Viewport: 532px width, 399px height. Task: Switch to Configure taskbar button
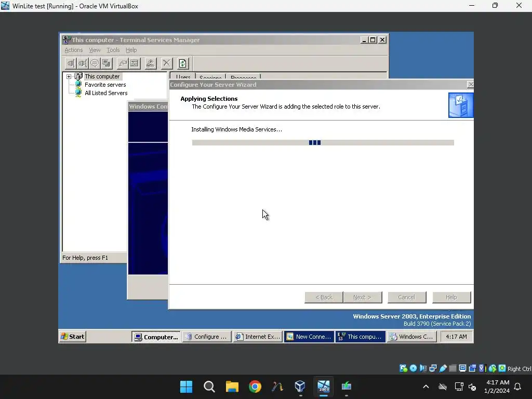pos(207,337)
